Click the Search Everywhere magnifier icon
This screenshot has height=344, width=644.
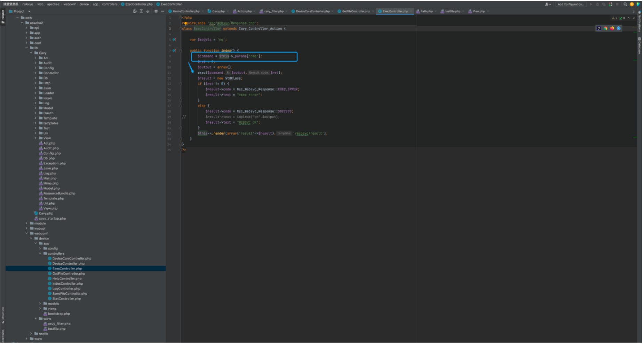coord(625,4)
